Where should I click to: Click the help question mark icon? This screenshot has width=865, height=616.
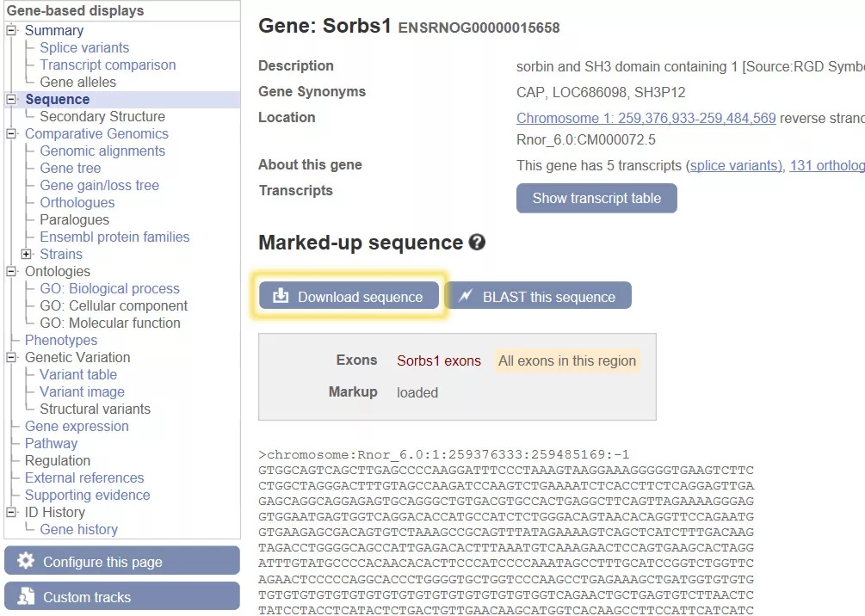coord(477,243)
